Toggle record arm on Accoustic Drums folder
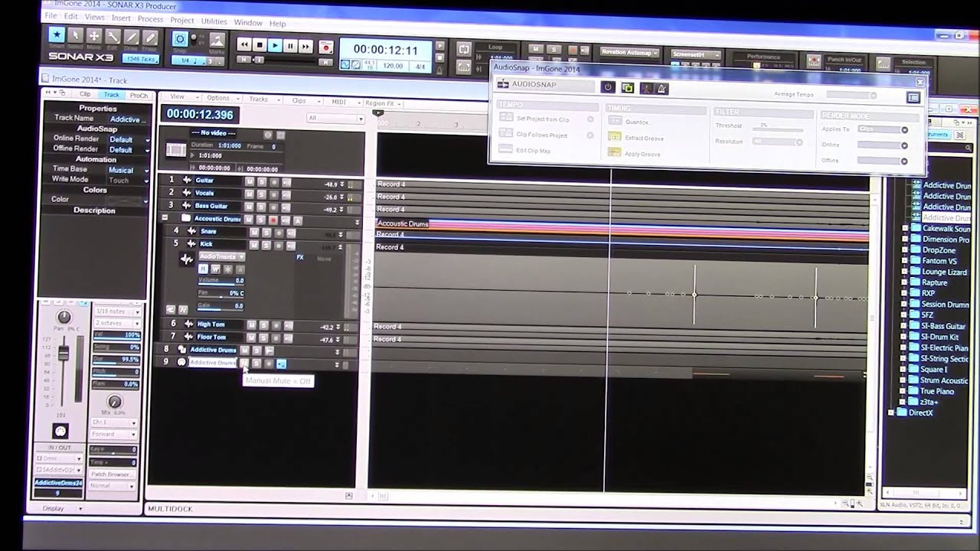Screen dimensions: 980x551 pyautogui.click(x=273, y=220)
